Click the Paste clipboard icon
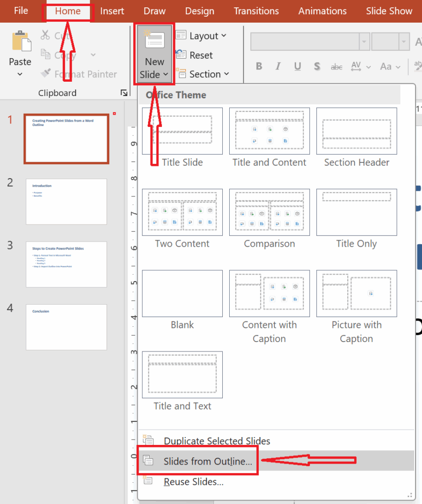This screenshot has width=422, height=504. pyautogui.click(x=20, y=41)
